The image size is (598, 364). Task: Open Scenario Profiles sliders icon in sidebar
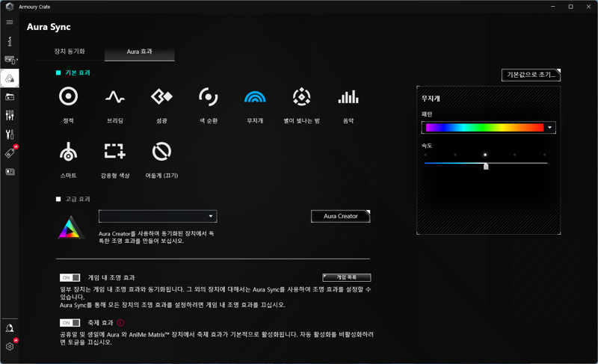point(10,116)
